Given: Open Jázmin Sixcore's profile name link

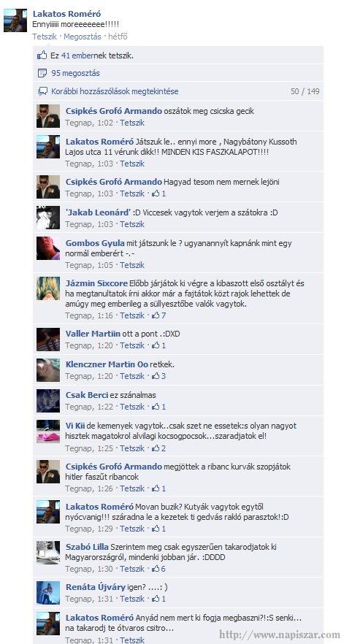Looking at the screenshot, I should 96,283.
